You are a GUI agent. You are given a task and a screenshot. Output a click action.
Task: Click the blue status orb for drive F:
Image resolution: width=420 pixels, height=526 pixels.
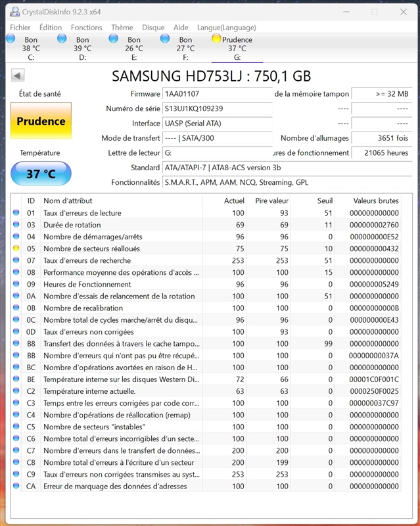tap(165, 39)
